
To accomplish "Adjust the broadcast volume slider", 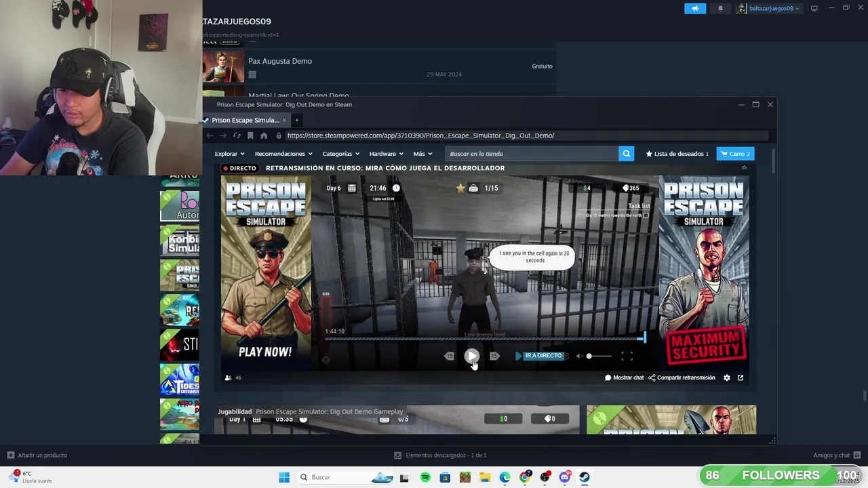I will point(599,356).
